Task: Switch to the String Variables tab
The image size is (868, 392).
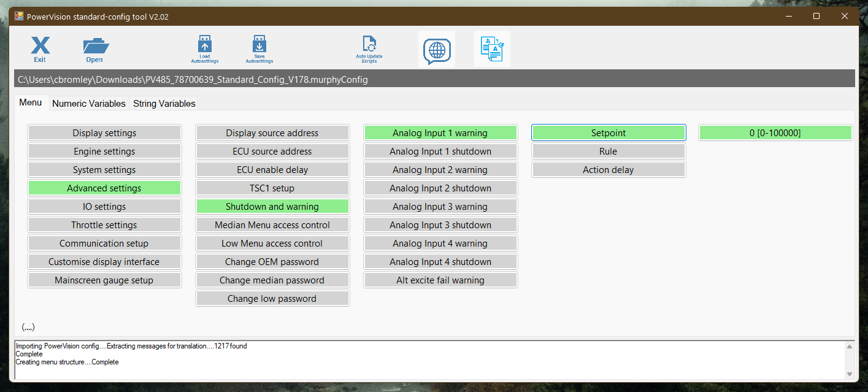Action: click(x=164, y=103)
